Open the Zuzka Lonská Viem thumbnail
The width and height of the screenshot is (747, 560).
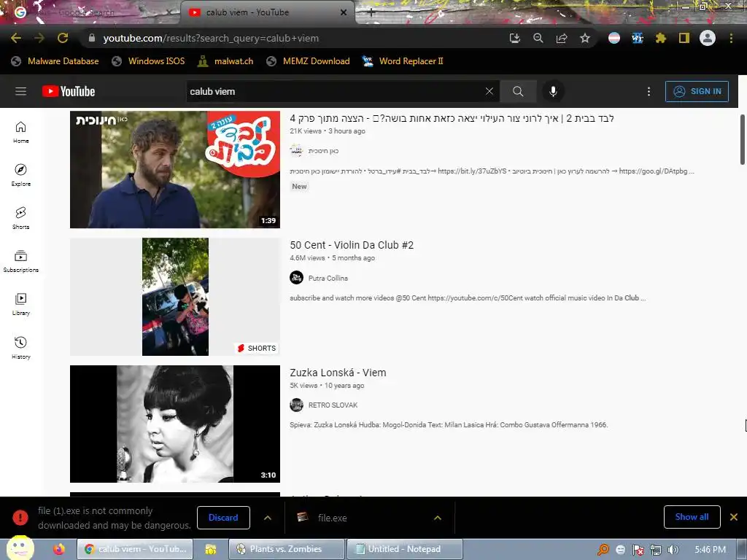pos(175,424)
